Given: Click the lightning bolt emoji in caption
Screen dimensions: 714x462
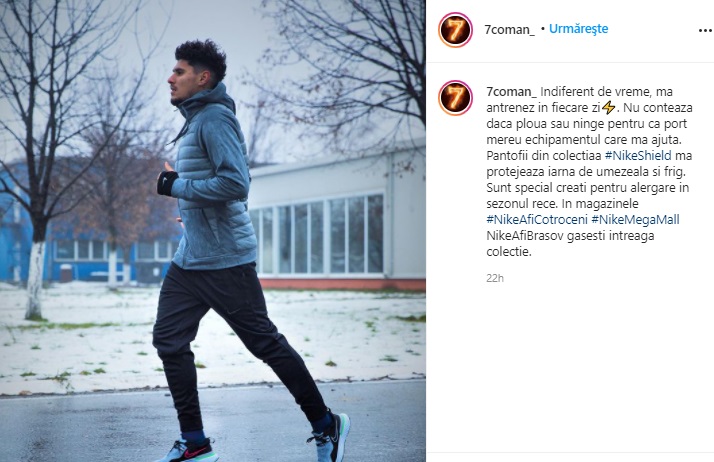Looking at the screenshot, I should (x=608, y=108).
